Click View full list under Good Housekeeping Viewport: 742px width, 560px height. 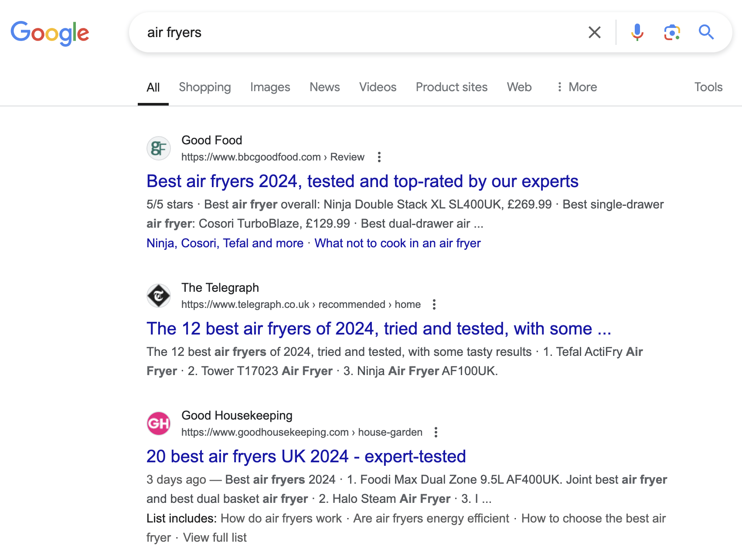215,537
